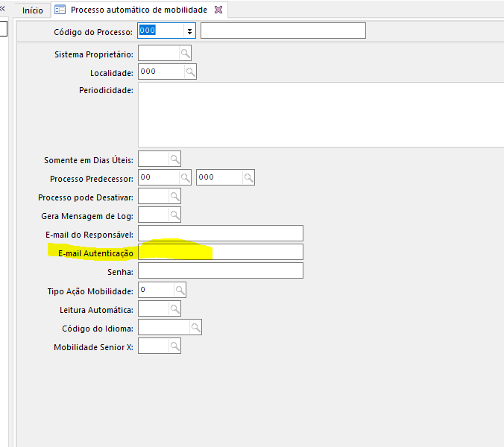
Task: Switch to the Início tab
Action: point(32,10)
